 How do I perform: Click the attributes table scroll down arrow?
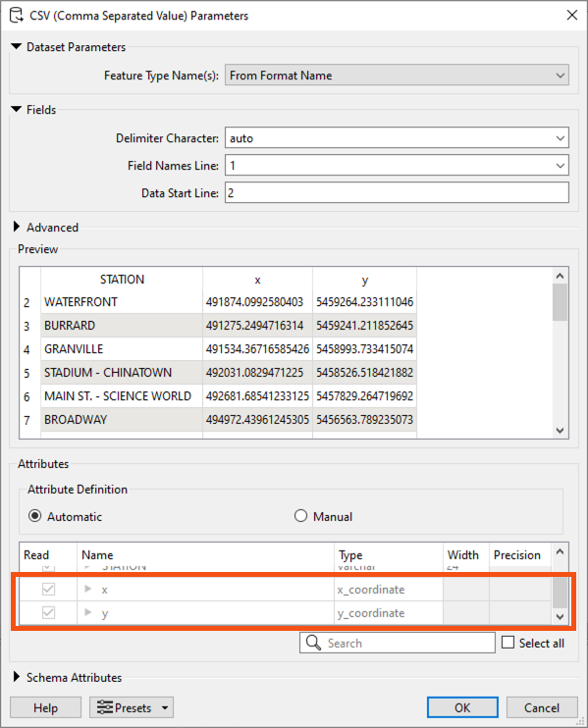coord(560,616)
